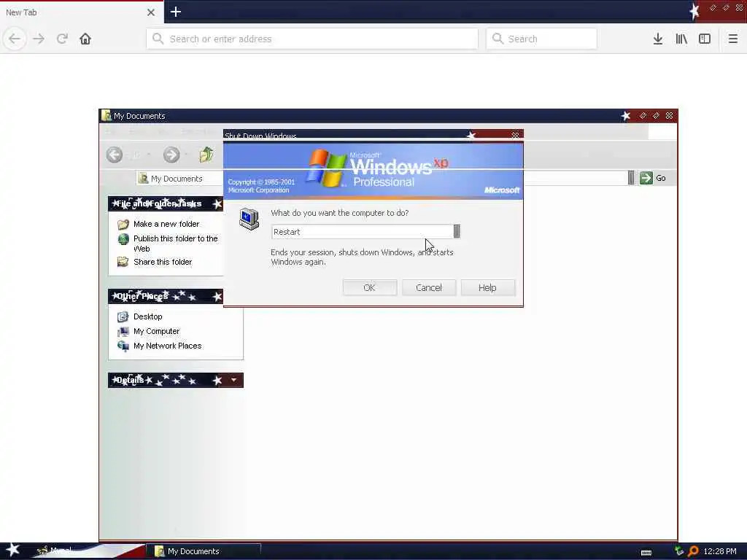Publish this folder to the Web
Image resolution: width=747 pixels, height=560 pixels.
175,244
